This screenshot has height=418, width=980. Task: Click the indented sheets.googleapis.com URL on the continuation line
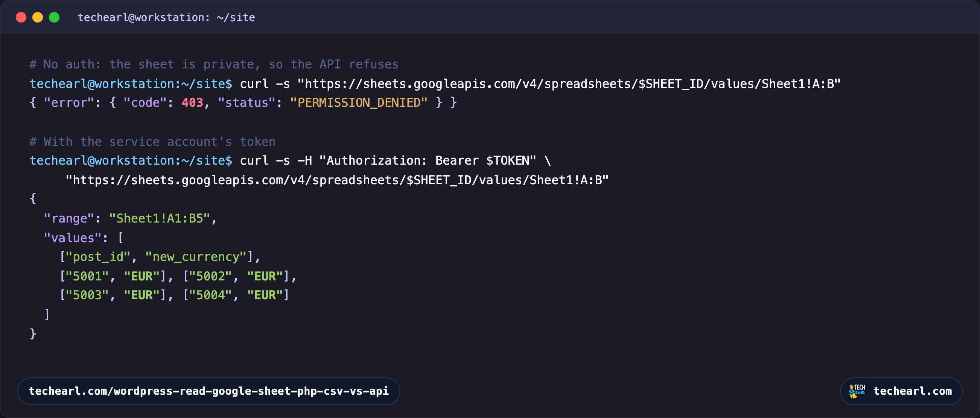[x=337, y=180]
